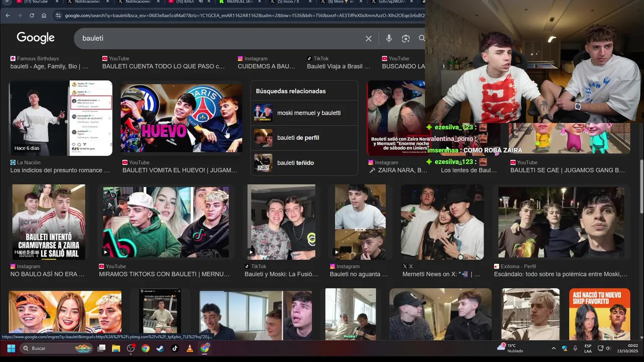
Task: Open File Explorer from taskbar
Action: (116, 348)
